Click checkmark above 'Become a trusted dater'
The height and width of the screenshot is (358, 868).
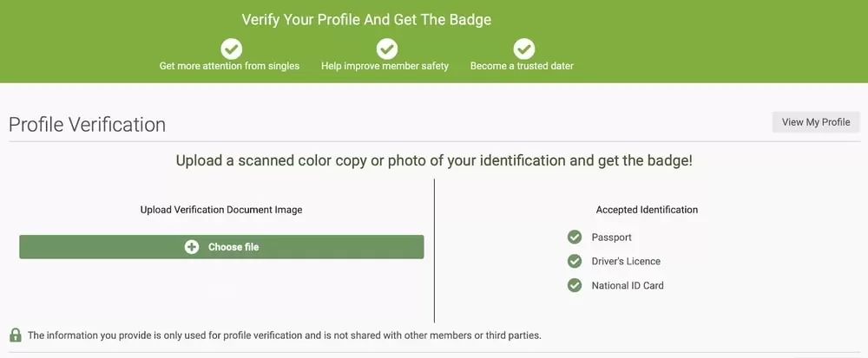(523, 49)
